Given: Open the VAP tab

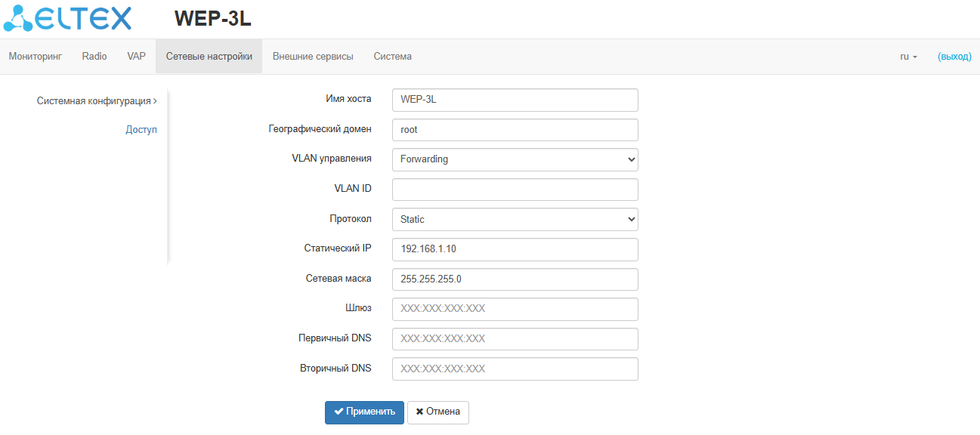Looking at the screenshot, I should coord(137,57).
